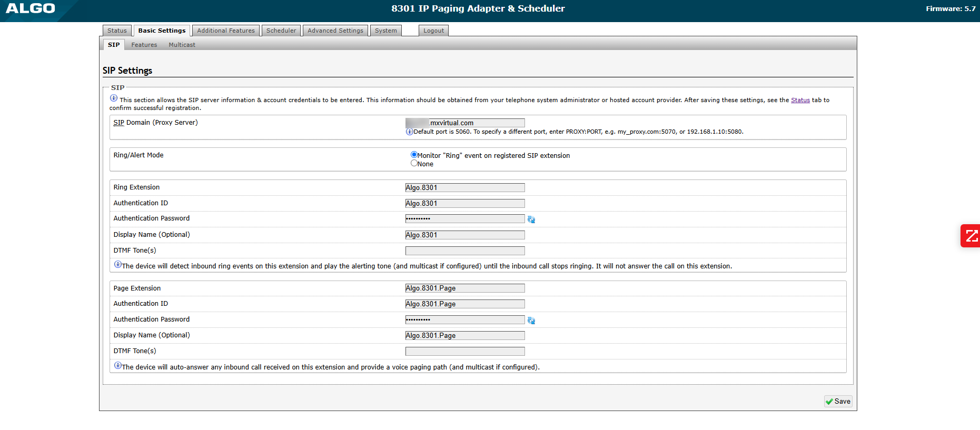
Task: Open the Multicast sub-tab
Action: [x=182, y=45]
